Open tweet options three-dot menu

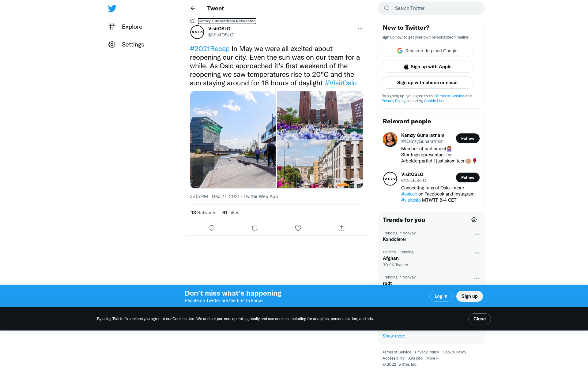point(360,29)
